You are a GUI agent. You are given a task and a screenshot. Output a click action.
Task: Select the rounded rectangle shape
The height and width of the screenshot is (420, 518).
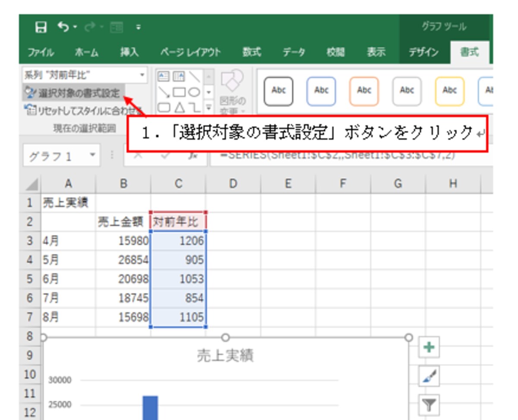pos(164,107)
